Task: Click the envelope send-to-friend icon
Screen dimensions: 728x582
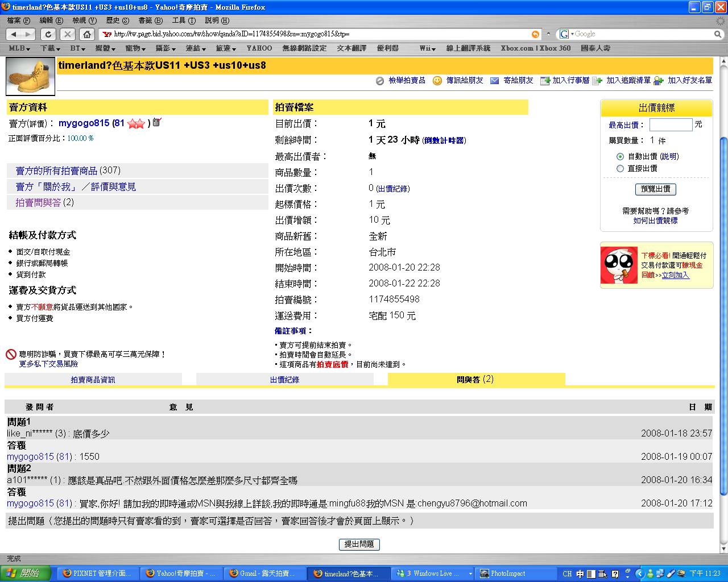Action: click(495, 81)
